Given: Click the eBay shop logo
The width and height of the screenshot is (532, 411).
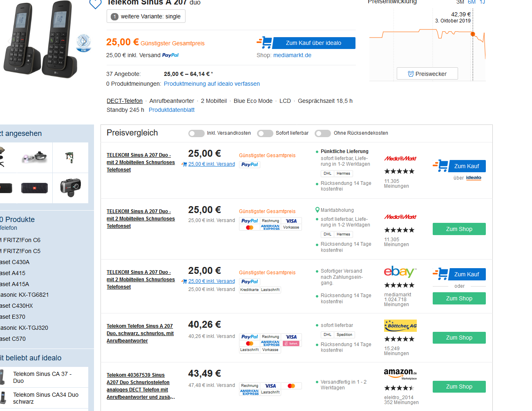Looking at the screenshot, I should click(400, 272).
